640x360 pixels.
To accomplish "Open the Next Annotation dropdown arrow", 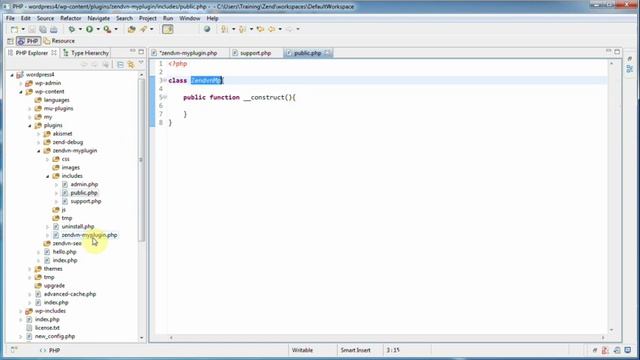I will (x=233, y=29).
